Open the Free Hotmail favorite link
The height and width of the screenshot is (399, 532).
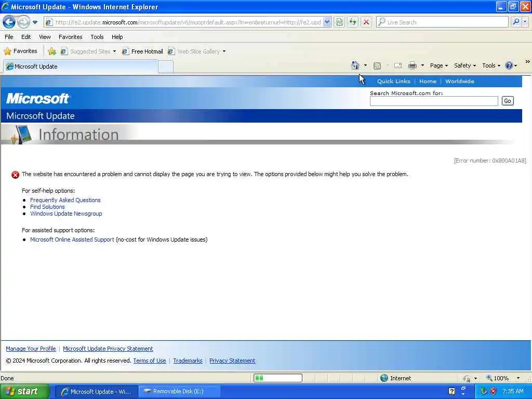tap(142, 51)
